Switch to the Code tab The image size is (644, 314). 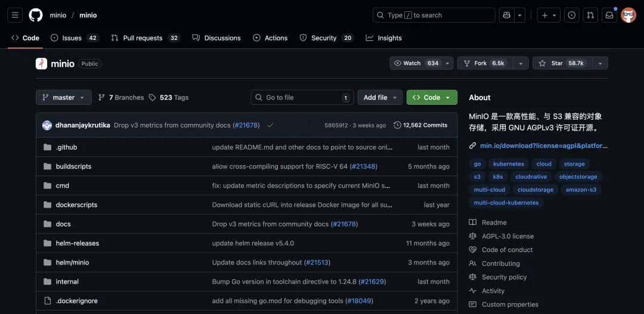point(26,38)
